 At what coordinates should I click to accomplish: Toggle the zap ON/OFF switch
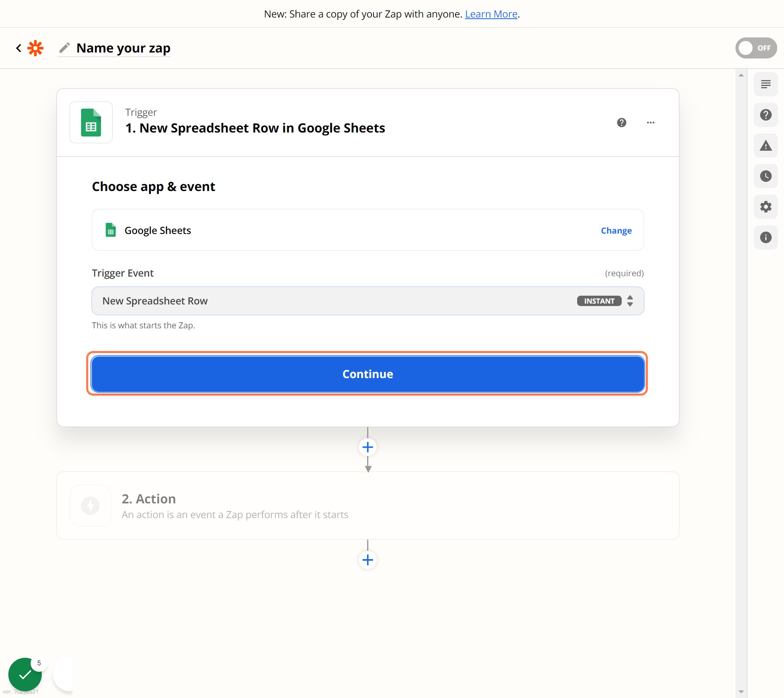[756, 48]
